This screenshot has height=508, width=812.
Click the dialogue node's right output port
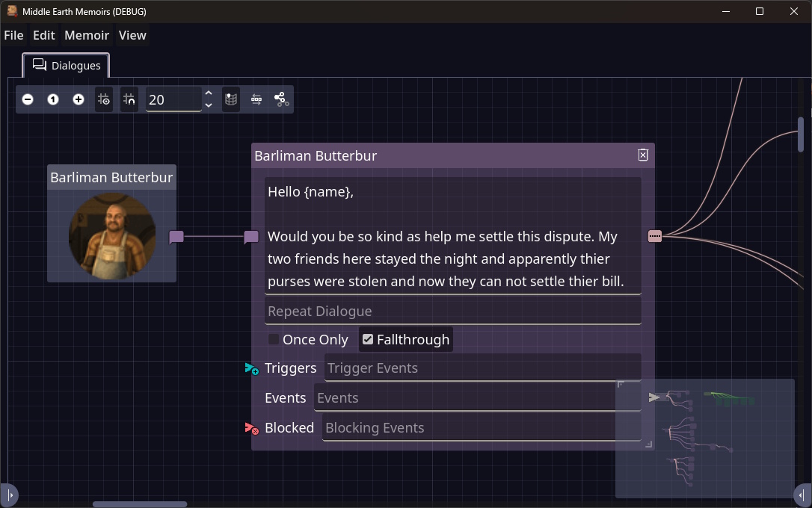pyautogui.click(x=655, y=237)
